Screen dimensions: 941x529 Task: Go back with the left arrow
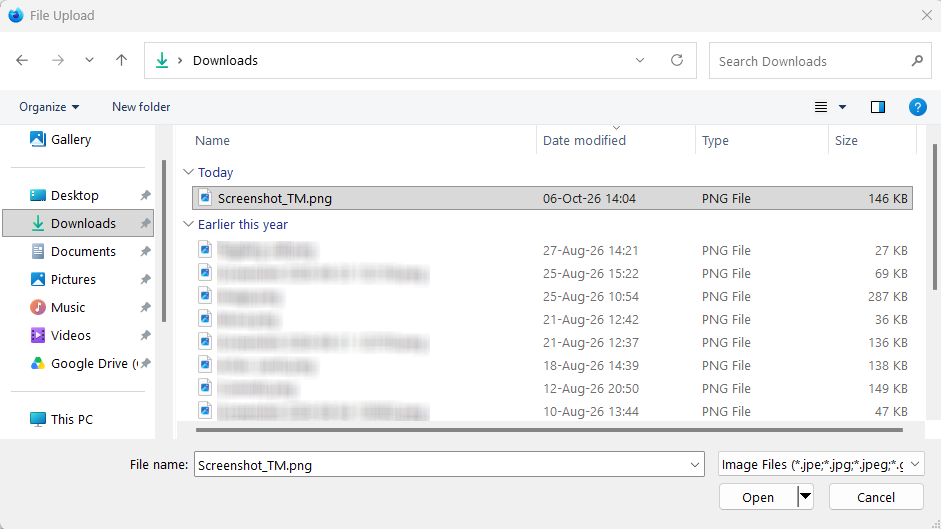point(22,60)
